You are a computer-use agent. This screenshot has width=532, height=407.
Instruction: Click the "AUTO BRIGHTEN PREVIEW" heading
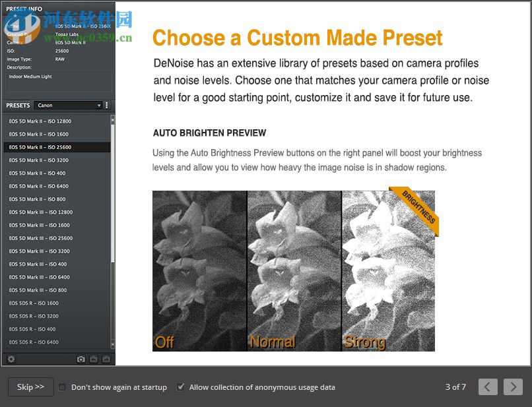click(x=209, y=133)
